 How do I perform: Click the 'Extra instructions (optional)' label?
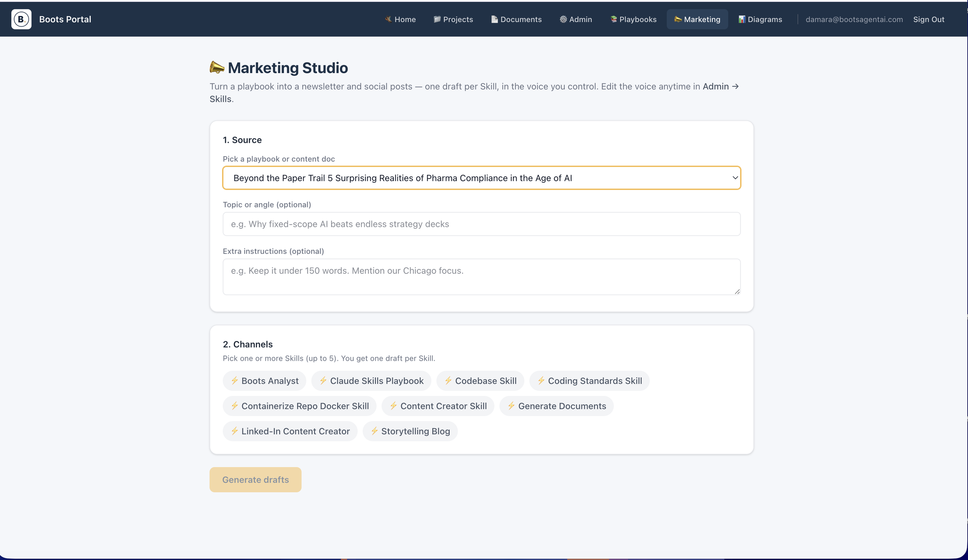coord(273,251)
